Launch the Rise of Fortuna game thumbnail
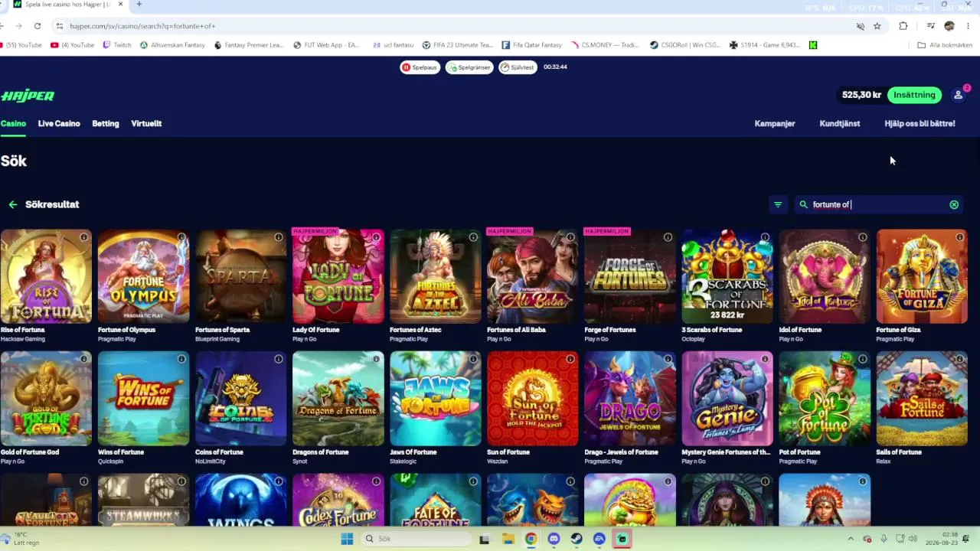Screen dimensions: 980x551 tap(46, 276)
